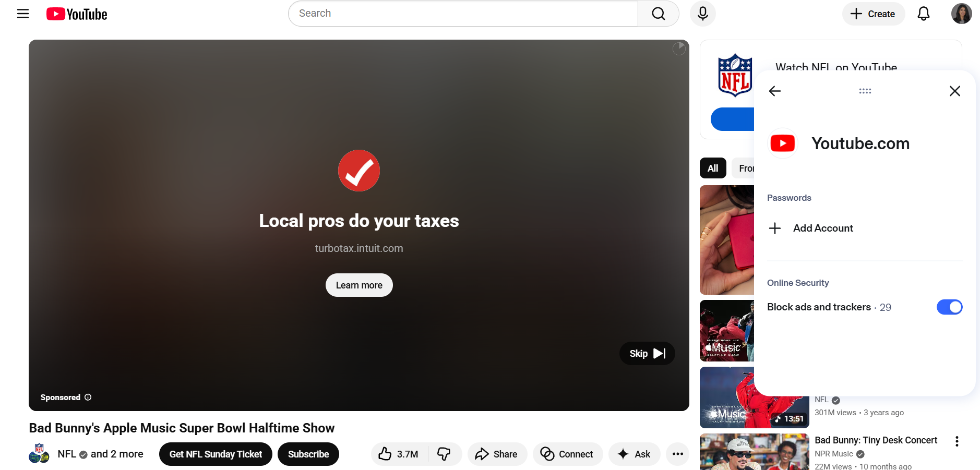Click the YouTube home logo
This screenshot has width=980, height=470.
(76, 14)
